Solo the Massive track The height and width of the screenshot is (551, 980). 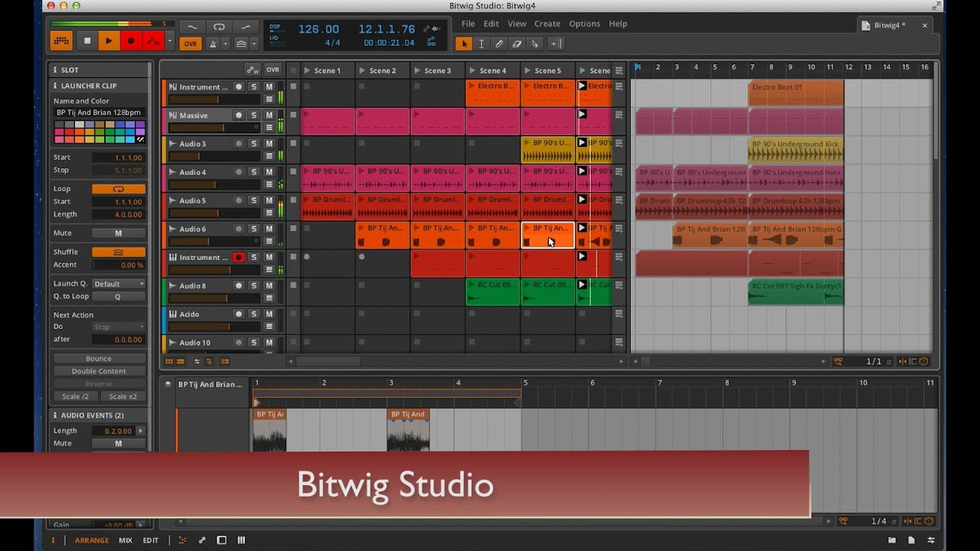(253, 116)
